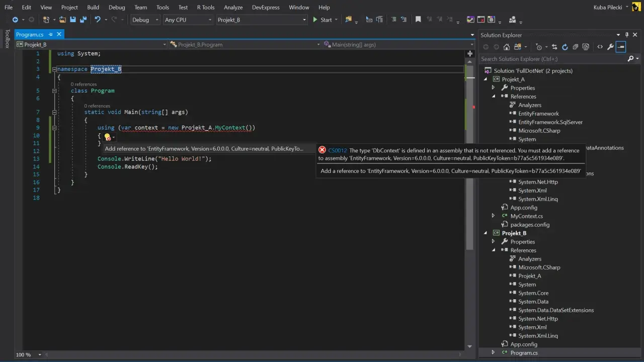Click the Navigate Backward arrow icon
Image resolution: width=644 pixels, height=362 pixels.
click(x=15, y=20)
